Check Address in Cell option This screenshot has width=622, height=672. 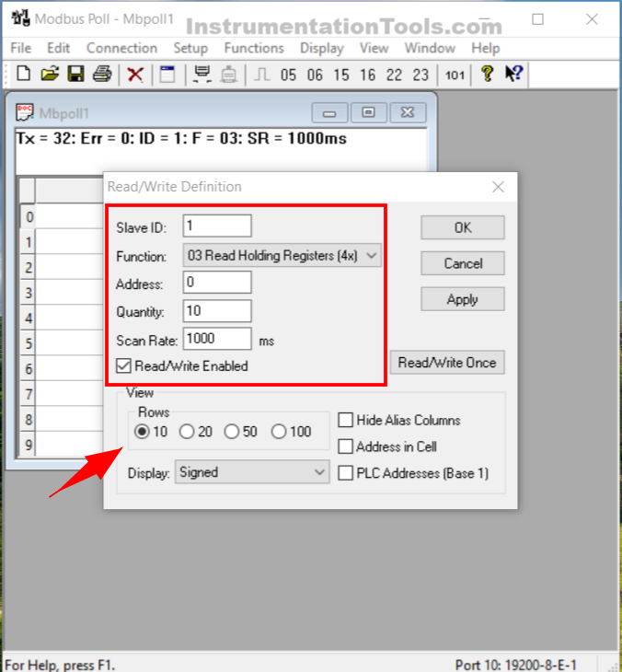point(345,446)
